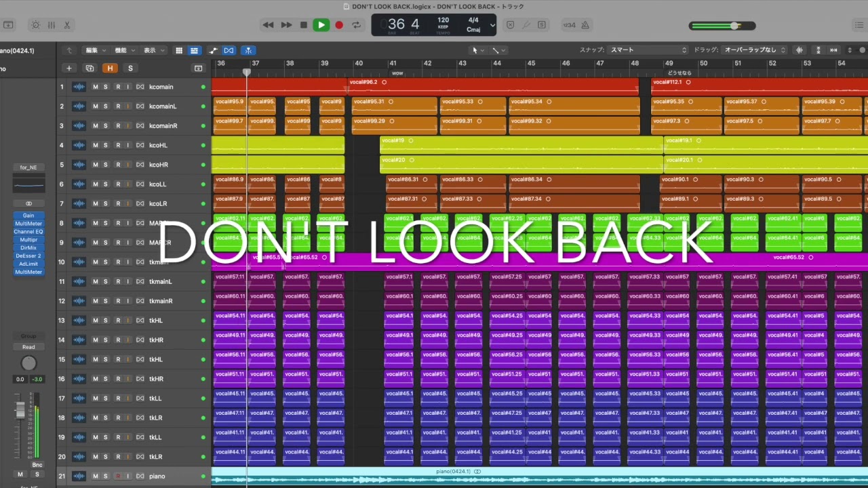
Task: Toggle vertical auto zoom icon
Action: point(818,50)
